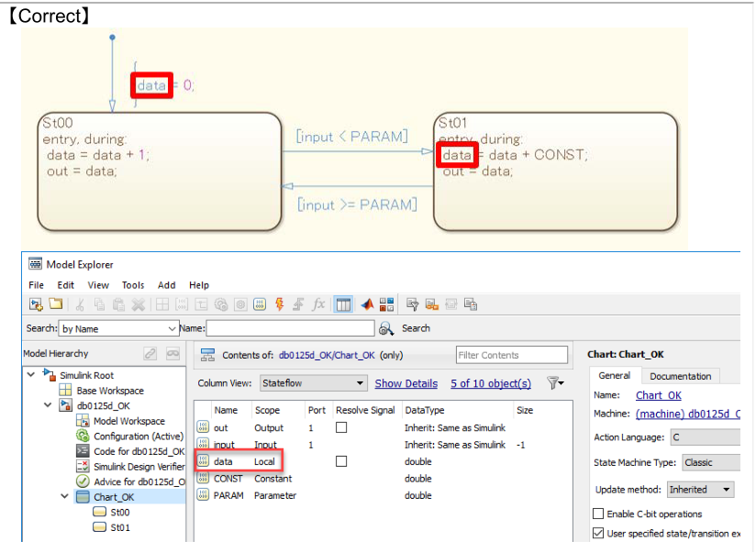Toggle Resolve Signal checkbox for data
The height and width of the screenshot is (552, 756).
(341, 461)
